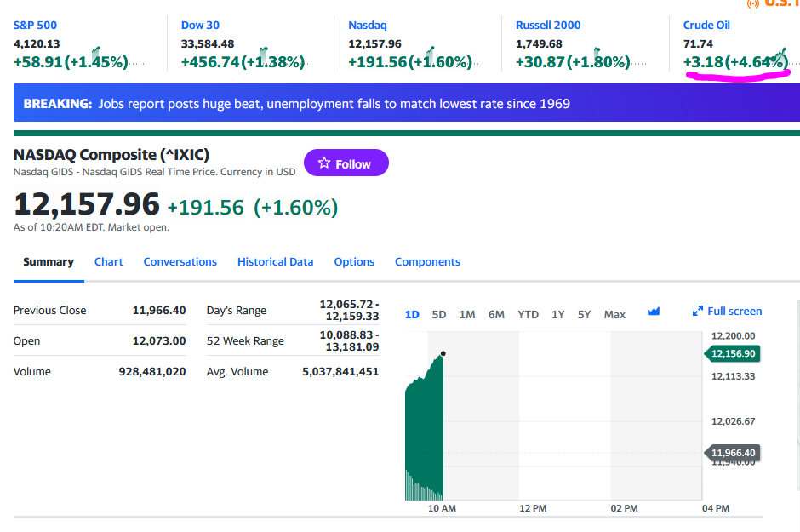800x532 pixels.
Task: Click the Volume value 928,481,020
Action: click(x=152, y=371)
